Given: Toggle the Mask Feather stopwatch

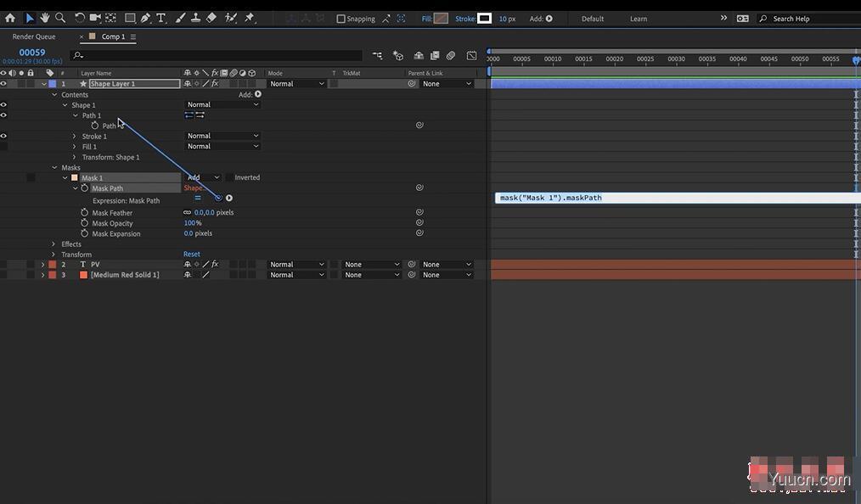Looking at the screenshot, I should (x=85, y=212).
